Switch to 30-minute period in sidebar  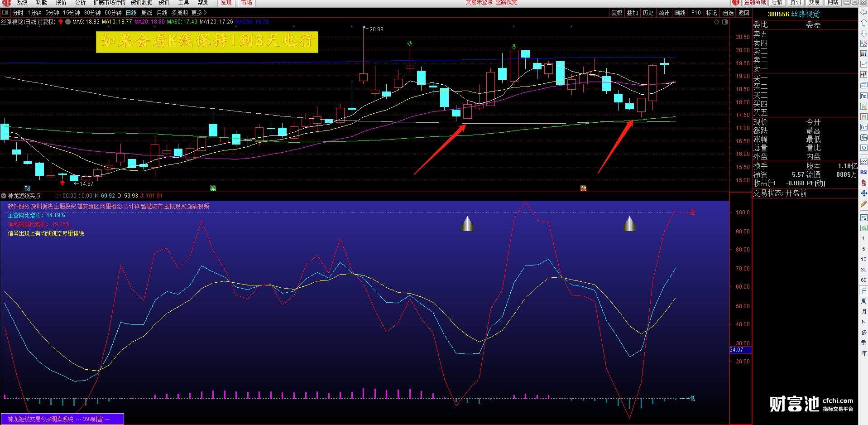point(863,270)
